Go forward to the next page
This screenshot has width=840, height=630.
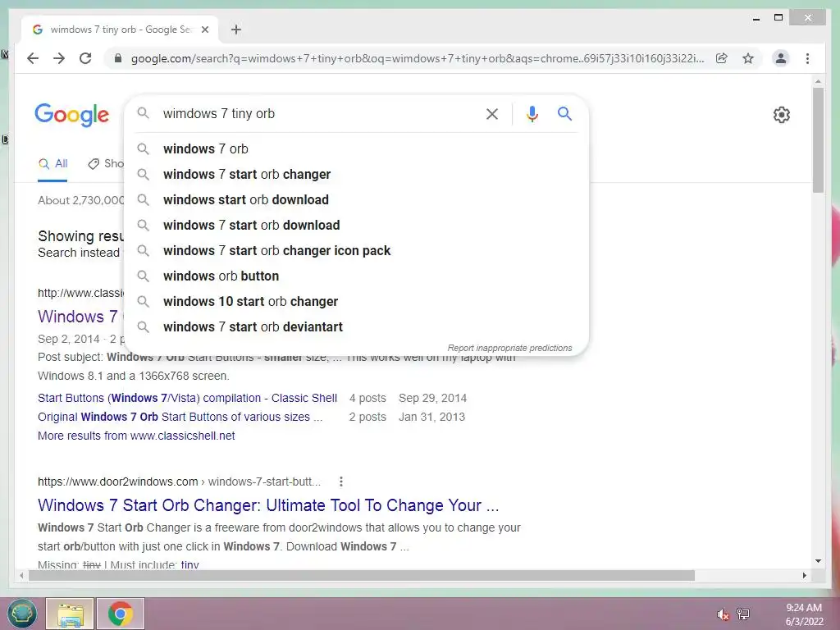[59, 58]
